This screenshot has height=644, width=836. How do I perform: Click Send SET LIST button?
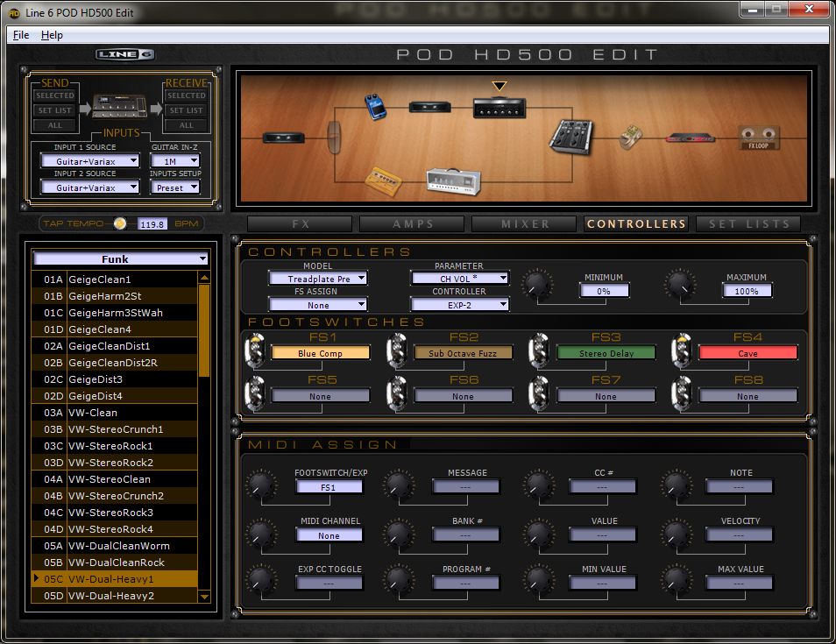pyautogui.click(x=55, y=110)
